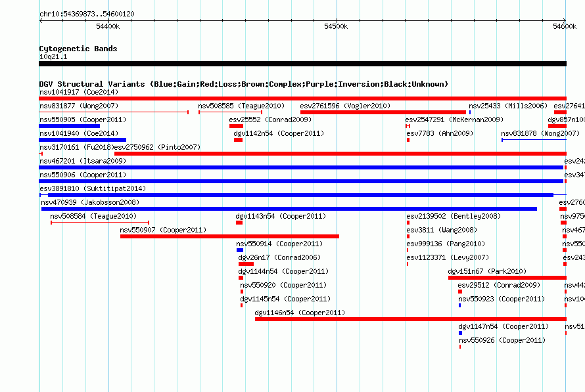
Task: Click the 54600k ruler tick label
Action: pyautogui.click(x=565, y=26)
